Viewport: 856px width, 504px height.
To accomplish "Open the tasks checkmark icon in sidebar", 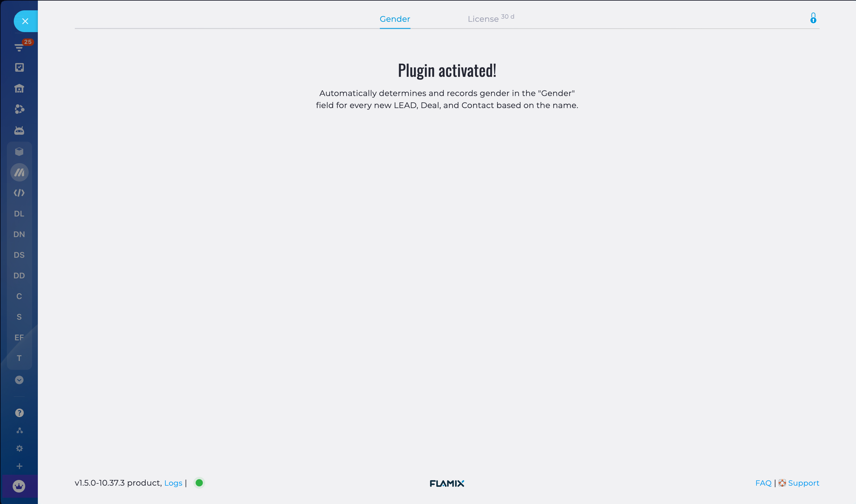I will pyautogui.click(x=19, y=67).
